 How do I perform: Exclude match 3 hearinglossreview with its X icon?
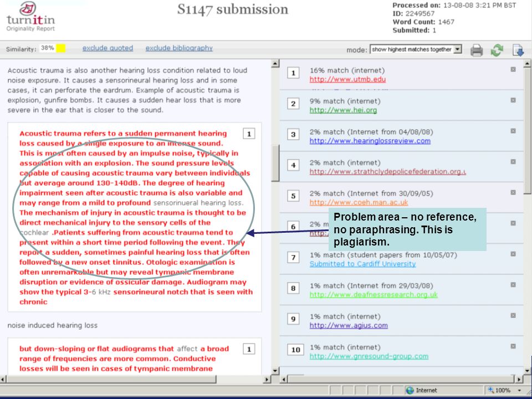tap(513, 131)
